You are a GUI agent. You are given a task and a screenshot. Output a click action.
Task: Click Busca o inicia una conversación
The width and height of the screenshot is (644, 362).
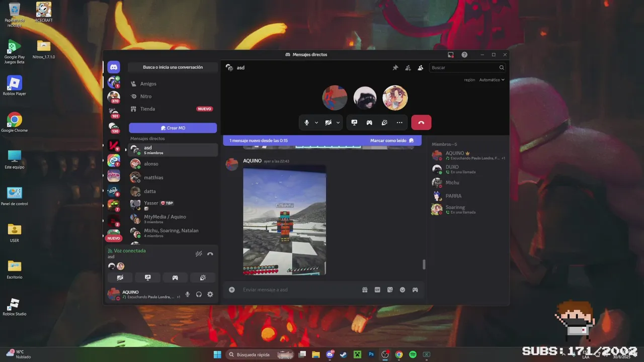click(x=173, y=67)
